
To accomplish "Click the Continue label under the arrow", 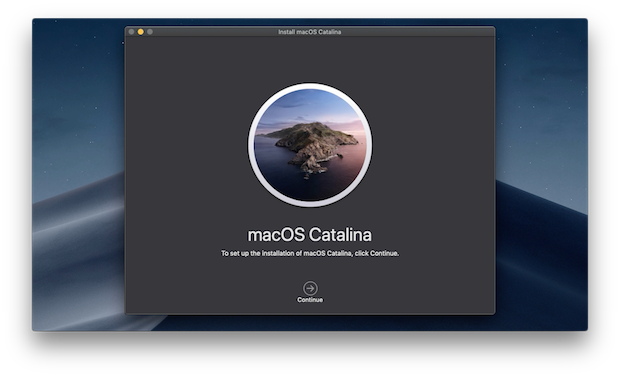I will pyautogui.click(x=310, y=300).
